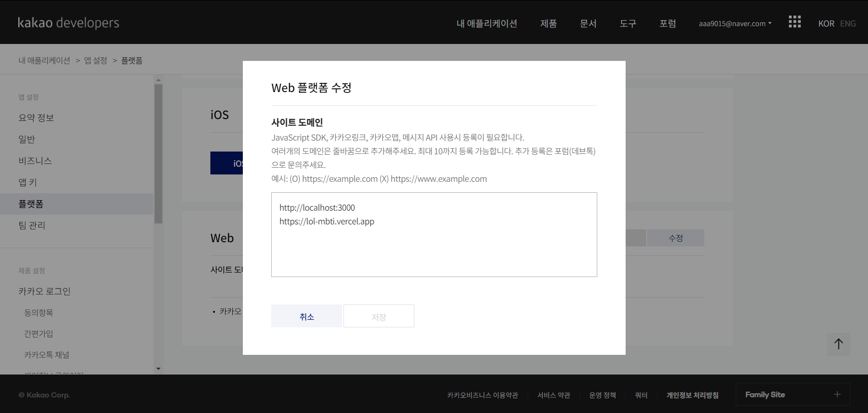Screen dimensions: 868x413
Task: Click the blue iOS platform button
Action: coord(226,163)
